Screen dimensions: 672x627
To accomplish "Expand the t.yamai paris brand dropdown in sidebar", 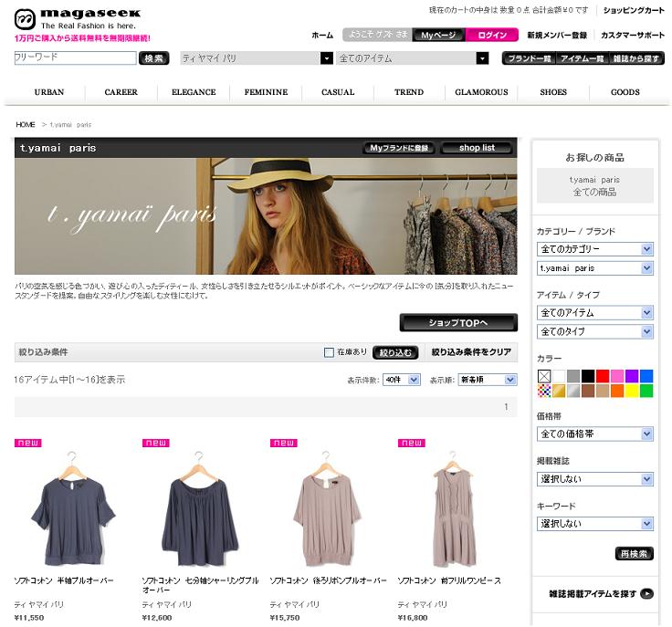I will pyautogui.click(x=595, y=268).
